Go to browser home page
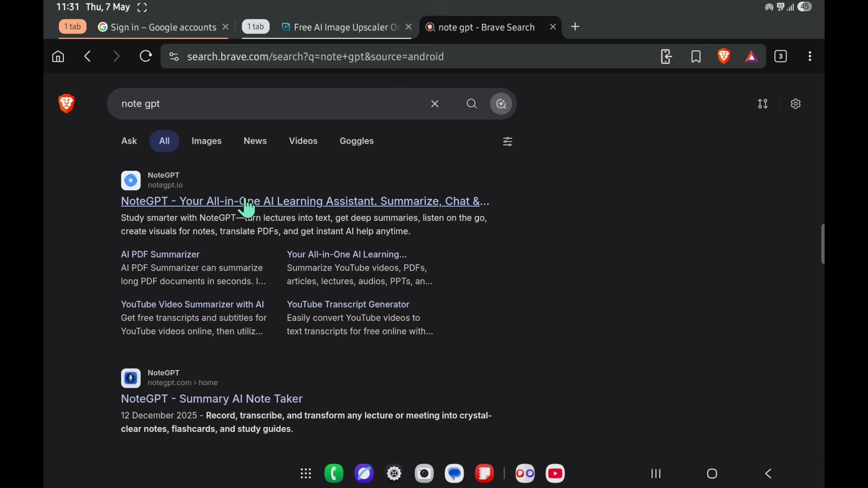Viewport: 868px width, 488px height. pyautogui.click(x=58, y=57)
